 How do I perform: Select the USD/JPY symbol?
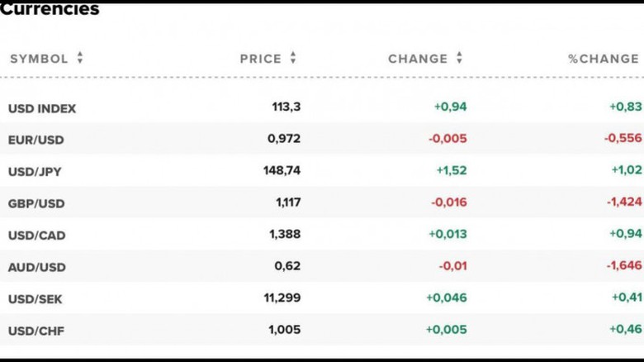tap(35, 172)
